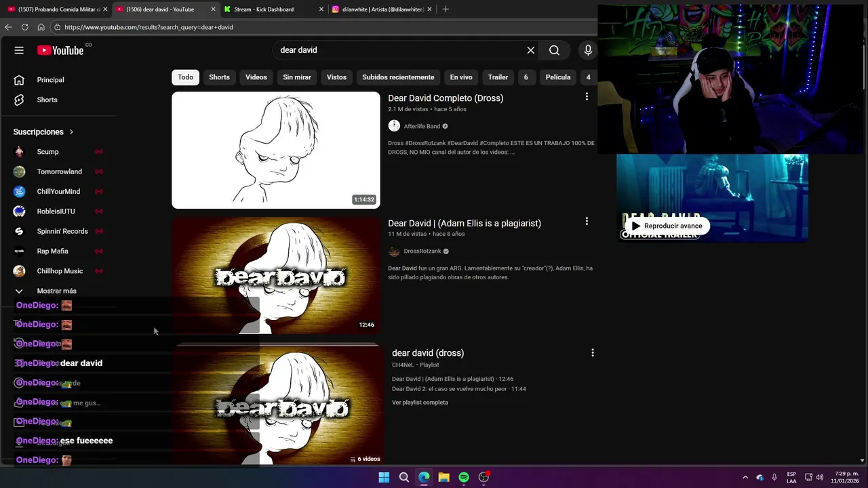
Task: Open Afterlife Band channel name link
Action: pyautogui.click(x=422, y=126)
